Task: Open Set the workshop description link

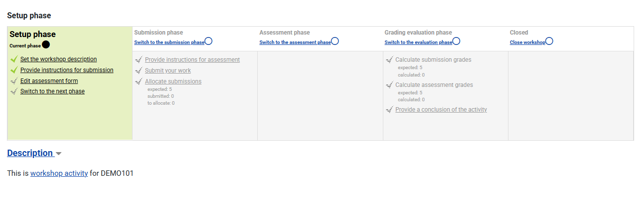Action: pos(59,59)
